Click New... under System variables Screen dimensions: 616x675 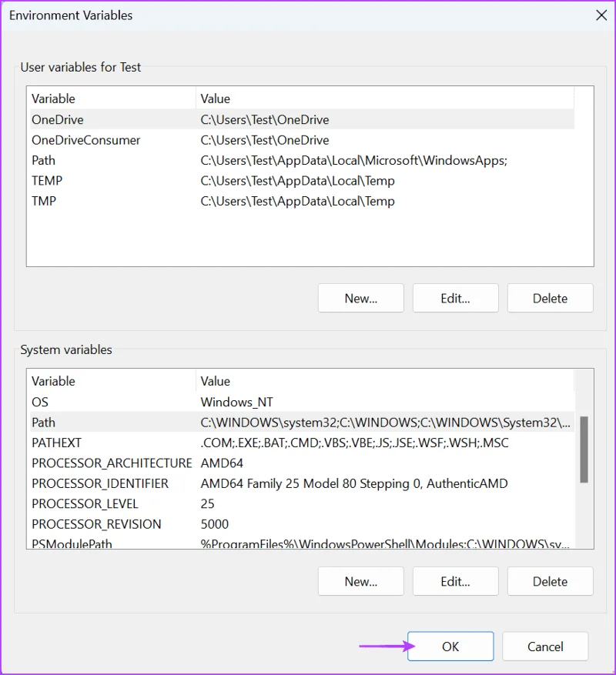[361, 581]
